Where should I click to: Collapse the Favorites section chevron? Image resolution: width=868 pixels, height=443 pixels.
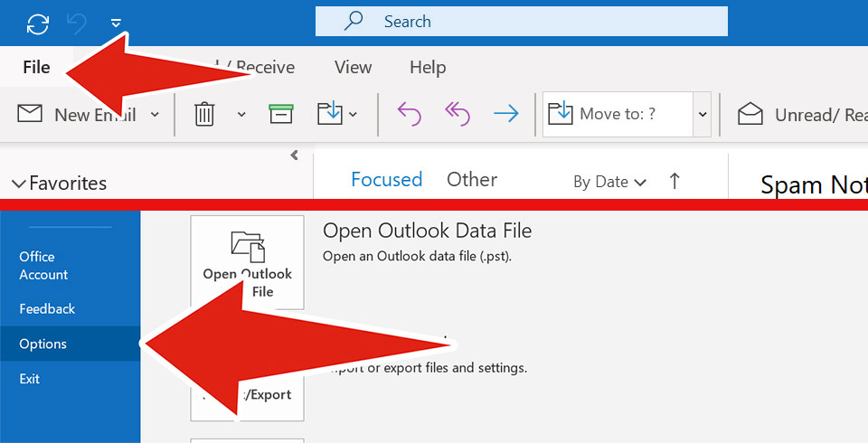click(19, 184)
